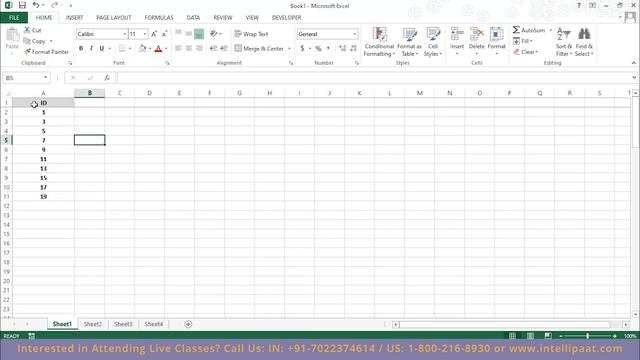Open Conditional Formatting menu

pyautogui.click(x=379, y=42)
